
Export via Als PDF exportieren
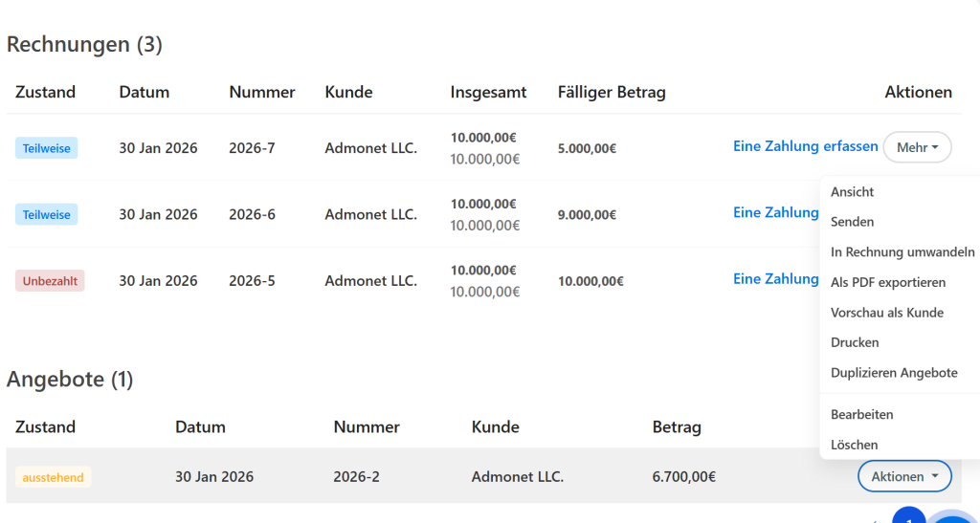coord(887,282)
